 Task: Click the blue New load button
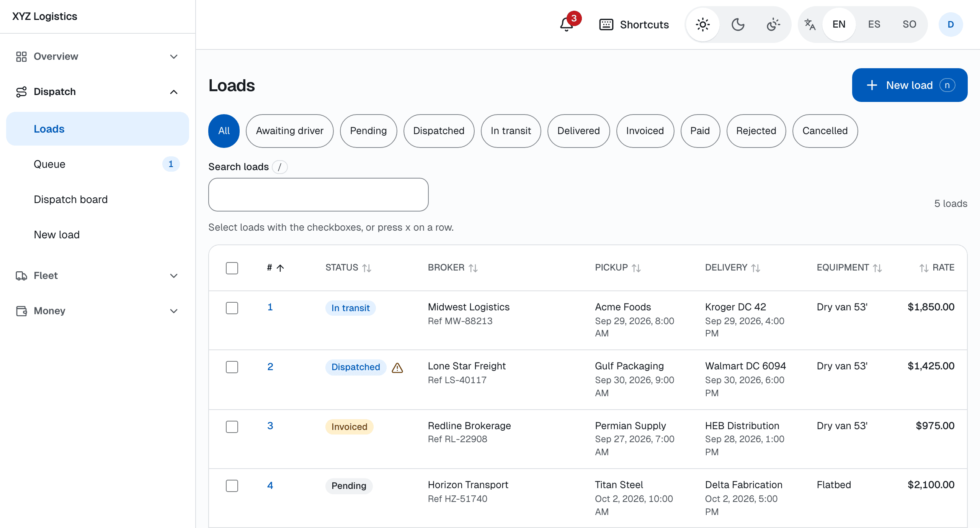coord(910,85)
